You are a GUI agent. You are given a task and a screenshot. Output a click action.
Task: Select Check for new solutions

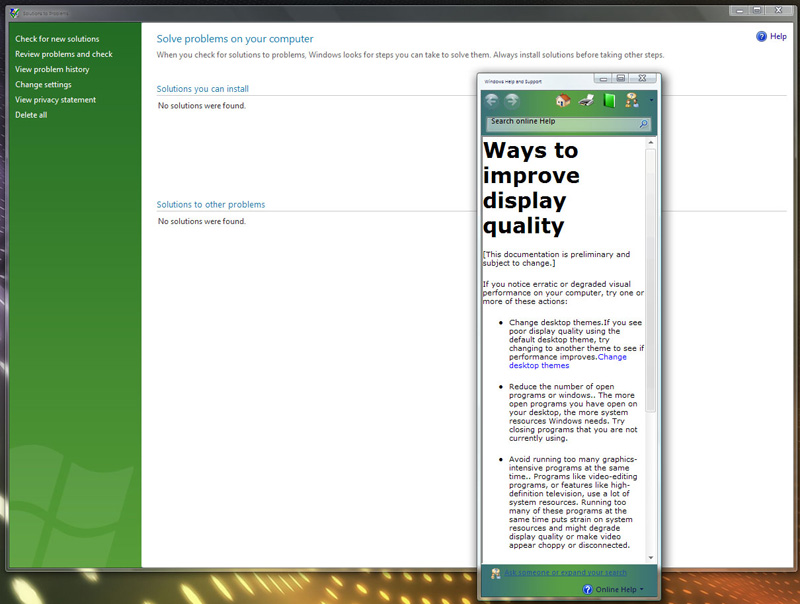[x=57, y=39]
